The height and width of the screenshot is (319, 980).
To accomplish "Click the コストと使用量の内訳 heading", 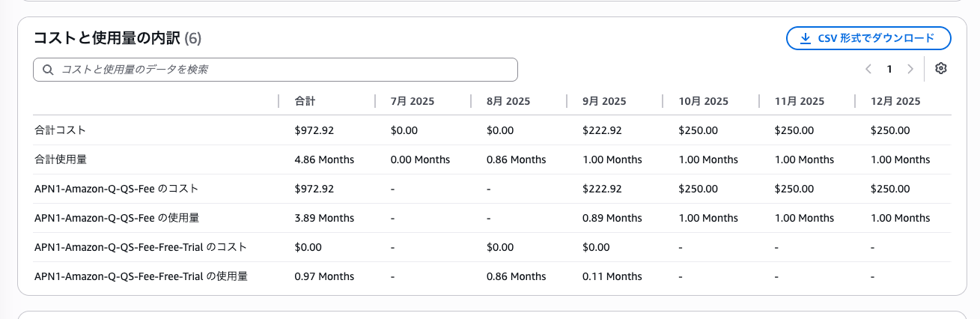I will point(107,38).
